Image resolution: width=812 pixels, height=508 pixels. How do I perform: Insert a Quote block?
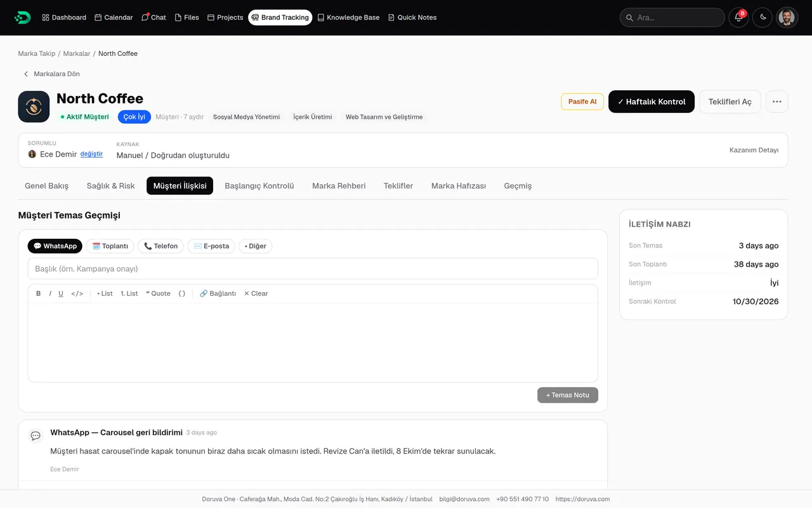click(158, 293)
